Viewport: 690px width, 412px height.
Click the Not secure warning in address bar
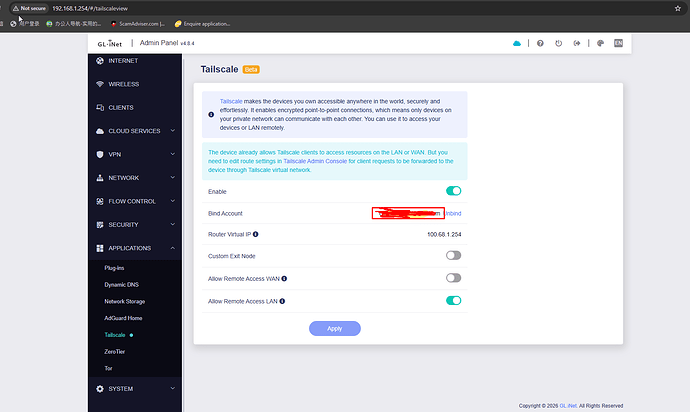coord(29,8)
